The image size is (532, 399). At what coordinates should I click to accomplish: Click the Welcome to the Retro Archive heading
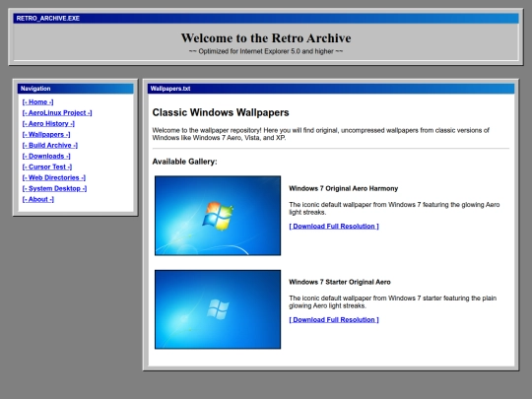(x=266, y=38)
